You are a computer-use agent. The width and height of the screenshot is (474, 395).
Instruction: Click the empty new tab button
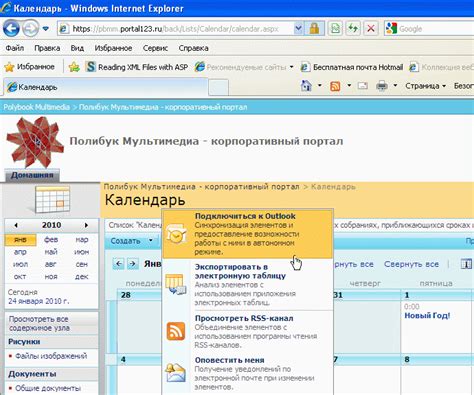(218, 88)
